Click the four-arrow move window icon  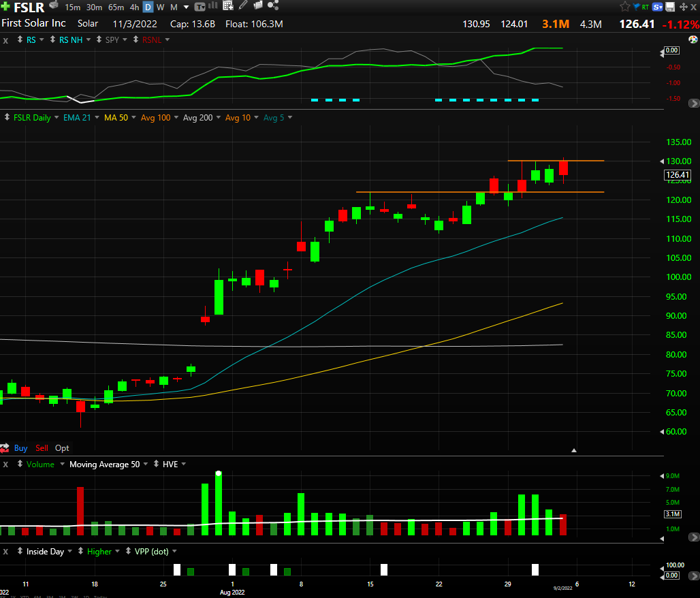[683, 7]
